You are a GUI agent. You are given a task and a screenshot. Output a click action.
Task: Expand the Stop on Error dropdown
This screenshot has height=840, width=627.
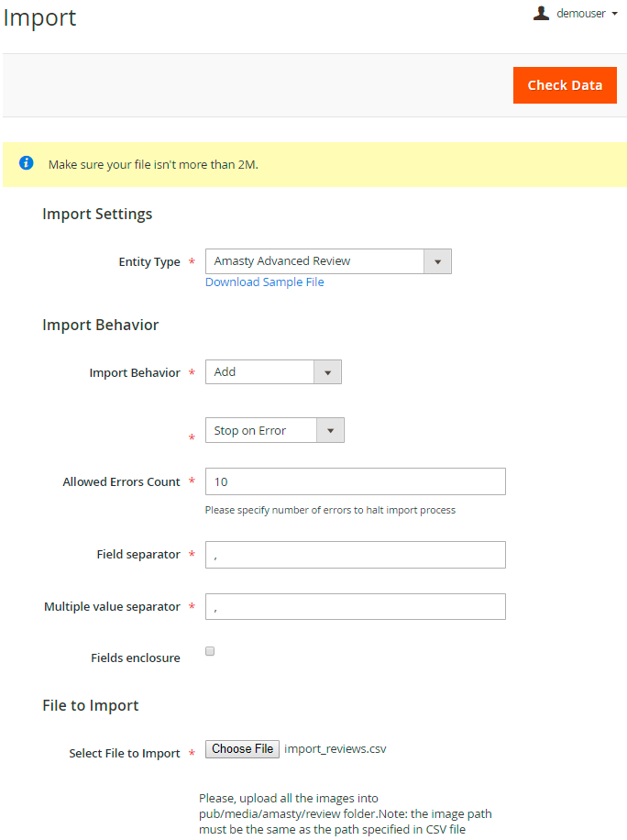(x=274, y=430)
